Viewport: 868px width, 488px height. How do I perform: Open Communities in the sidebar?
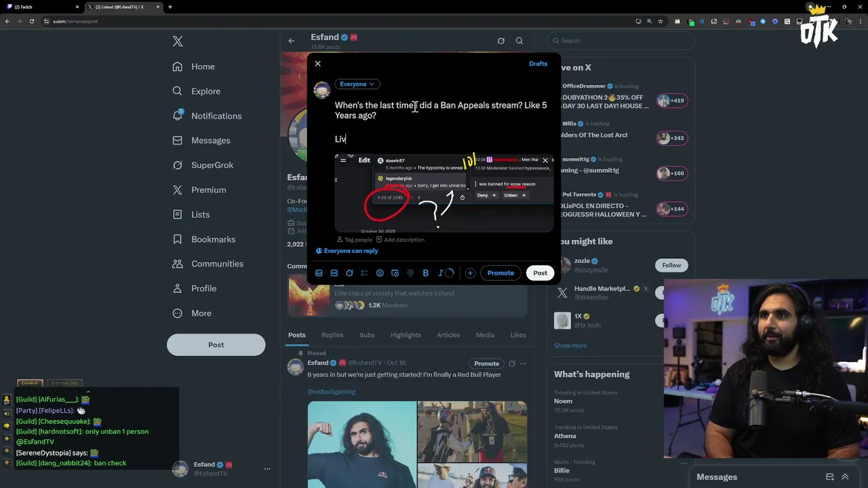208,264
